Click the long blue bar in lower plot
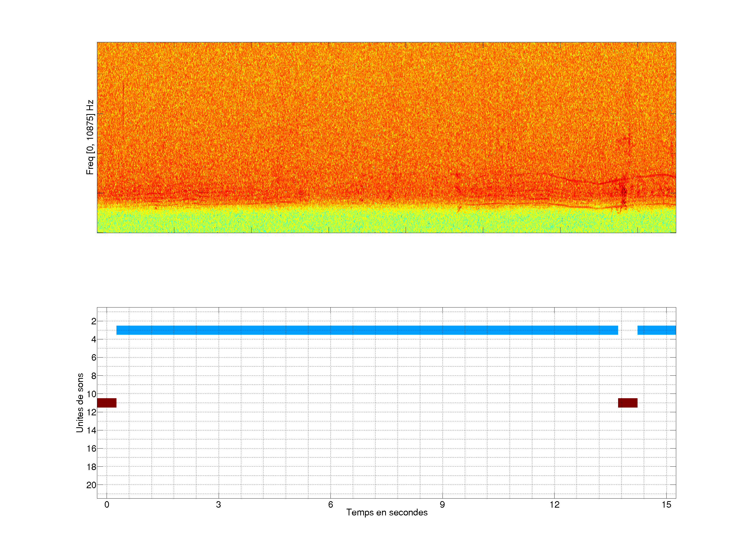 click(x=367, y=330)
